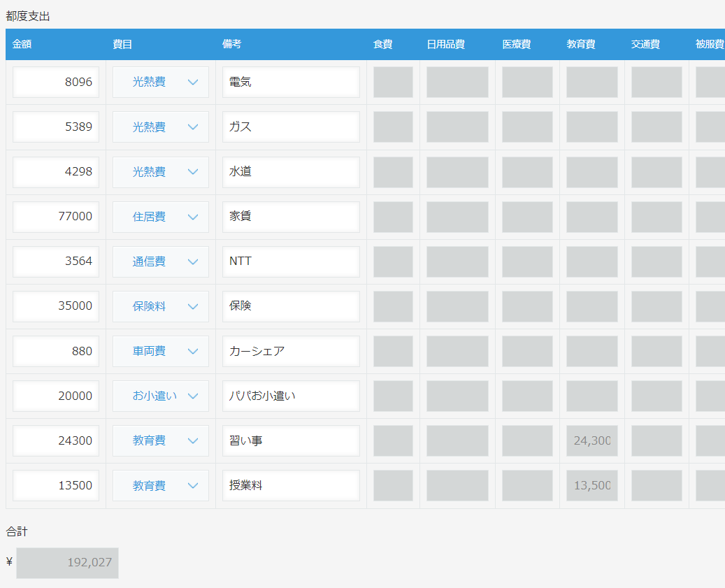Screen dimensions: 725x588
Task: Click the amount field showing 13500
Action: [x=56, y=485]
